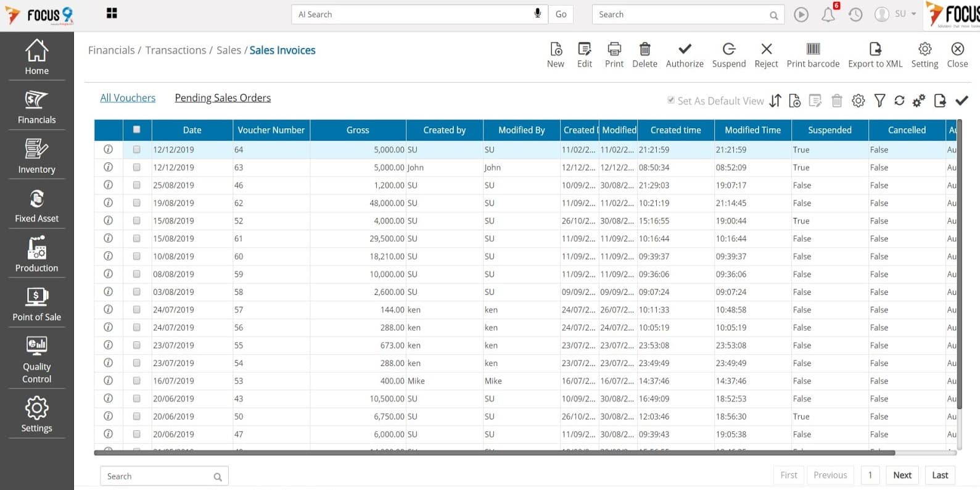980x490 pixels.
Task: Click the Transactions breadcrumb
Action: [x=176, y=50]
